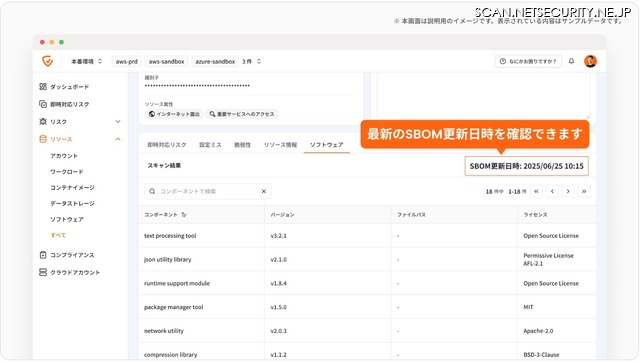Open ワークロード under リソース

[67, 172]
